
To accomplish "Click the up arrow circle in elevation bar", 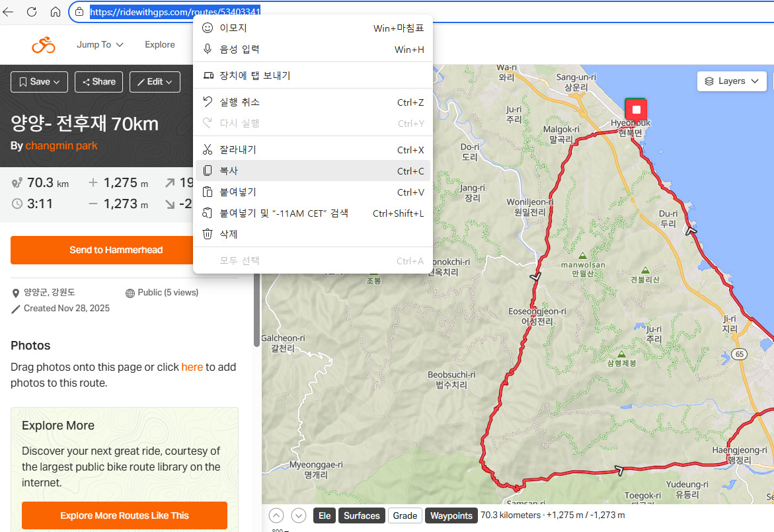I will [x=277, y=515].
